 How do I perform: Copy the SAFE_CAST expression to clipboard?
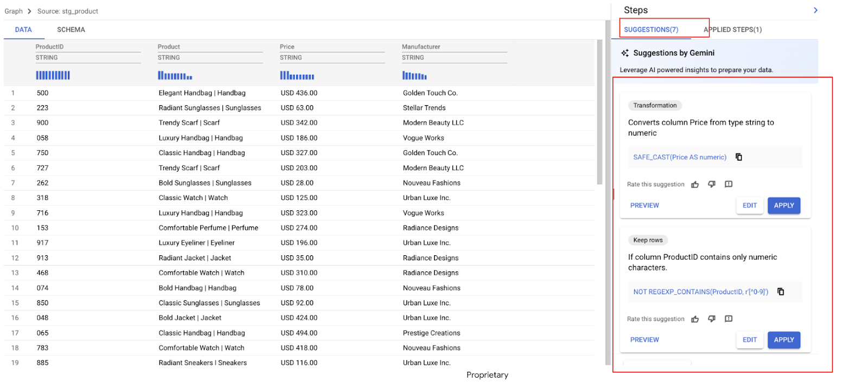coord(738,157)
